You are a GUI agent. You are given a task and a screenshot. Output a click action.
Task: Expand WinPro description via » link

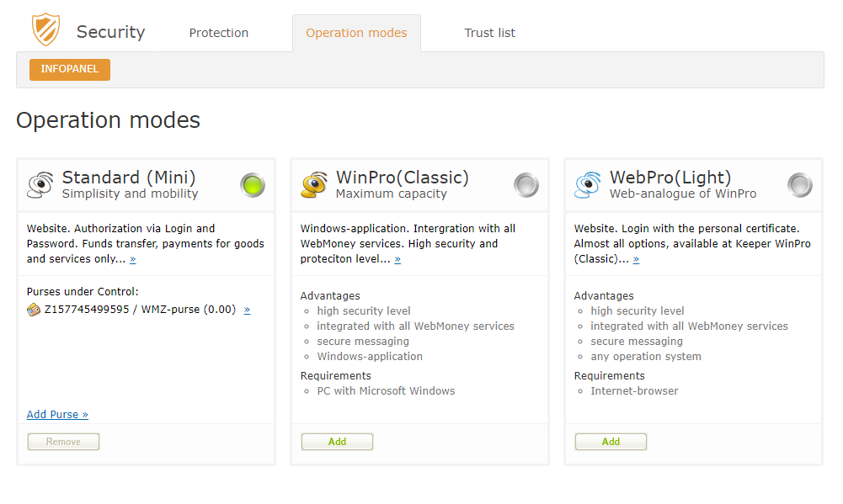397,259
